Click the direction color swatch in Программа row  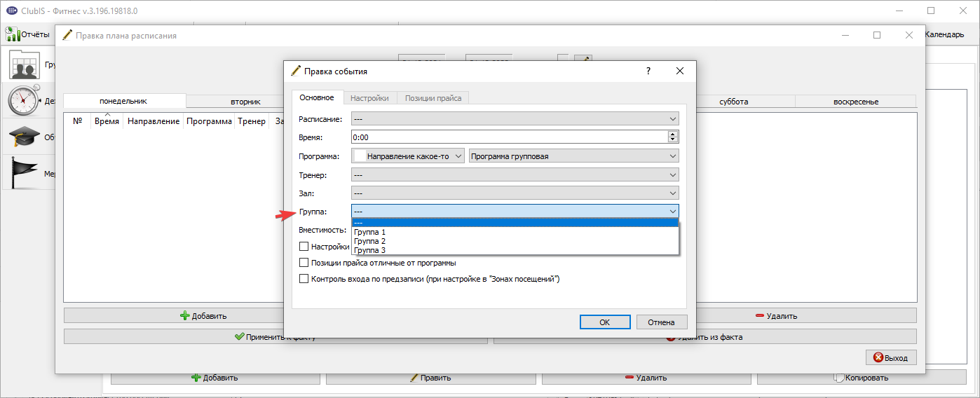pyautogui.click(x=360, y=156)
